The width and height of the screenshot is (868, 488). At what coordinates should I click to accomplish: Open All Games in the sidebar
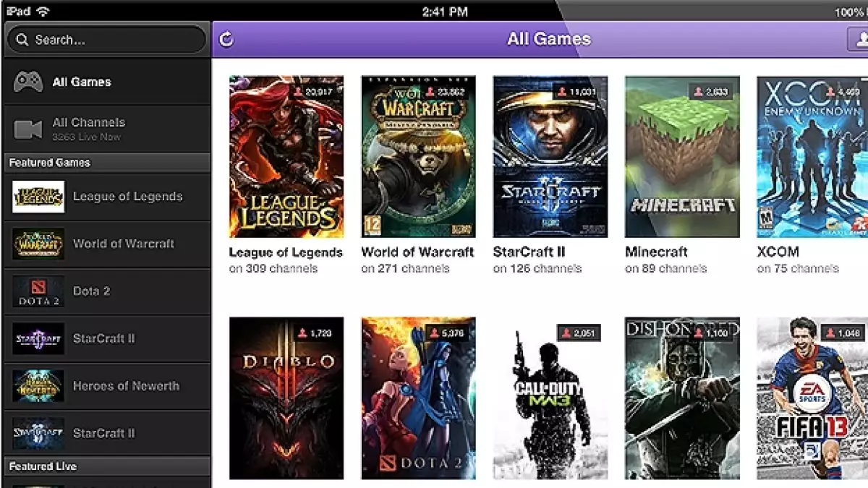(82, 82)
